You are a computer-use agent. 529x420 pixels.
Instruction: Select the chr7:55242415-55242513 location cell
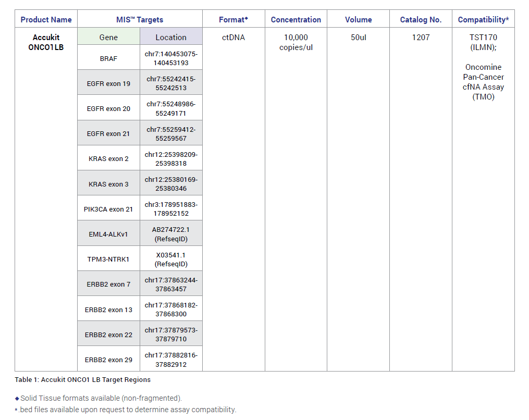tap(171, 82)
